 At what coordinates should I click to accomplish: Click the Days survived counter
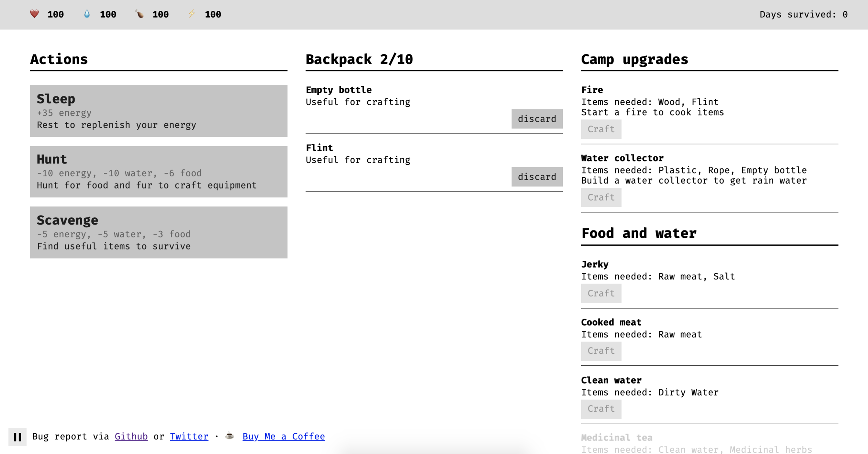pos(803,15)
